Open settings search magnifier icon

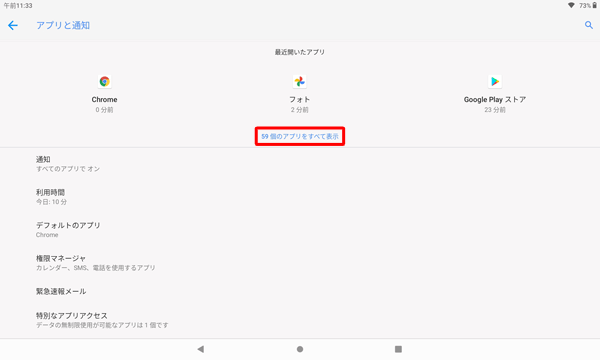point(589,25)
